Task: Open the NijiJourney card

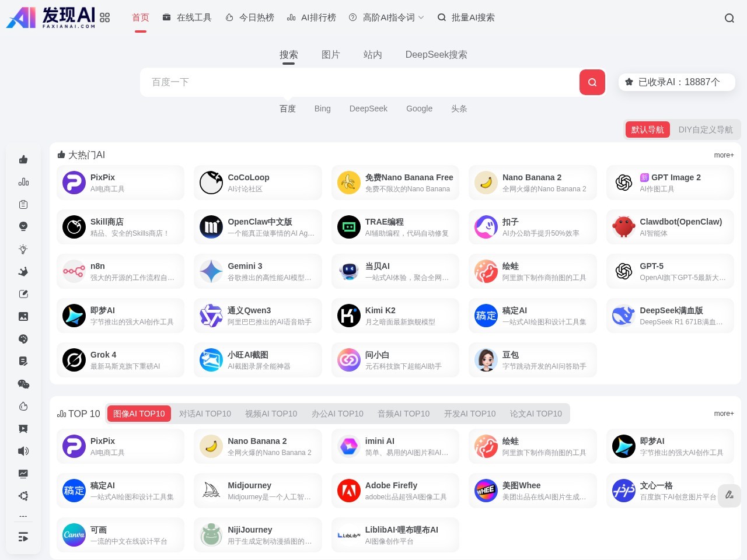Action: point(258,535)
